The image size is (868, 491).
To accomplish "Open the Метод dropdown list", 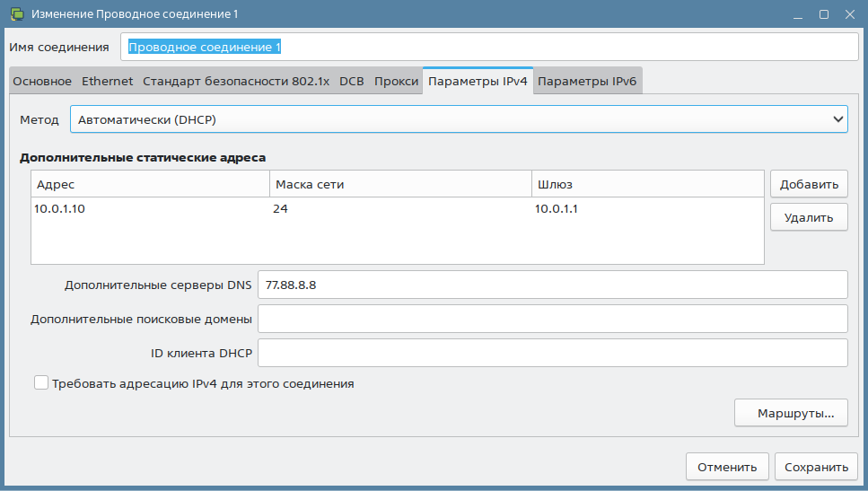I will 458,118.
